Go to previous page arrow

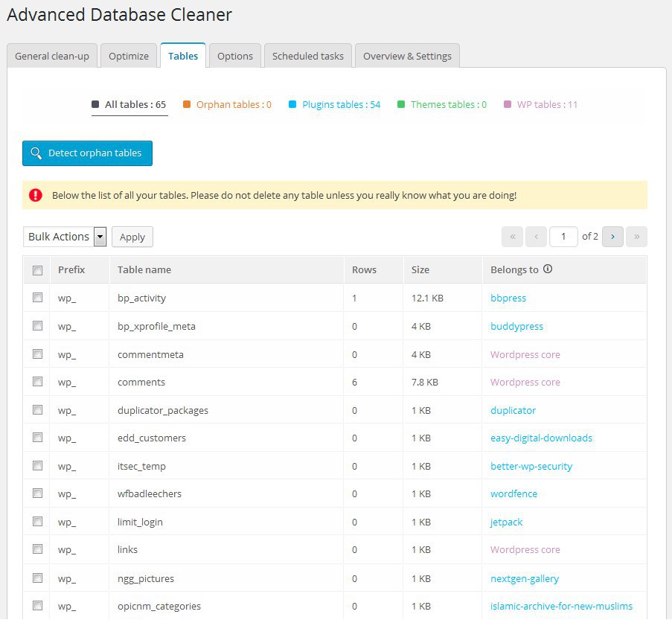coord(536,237)
